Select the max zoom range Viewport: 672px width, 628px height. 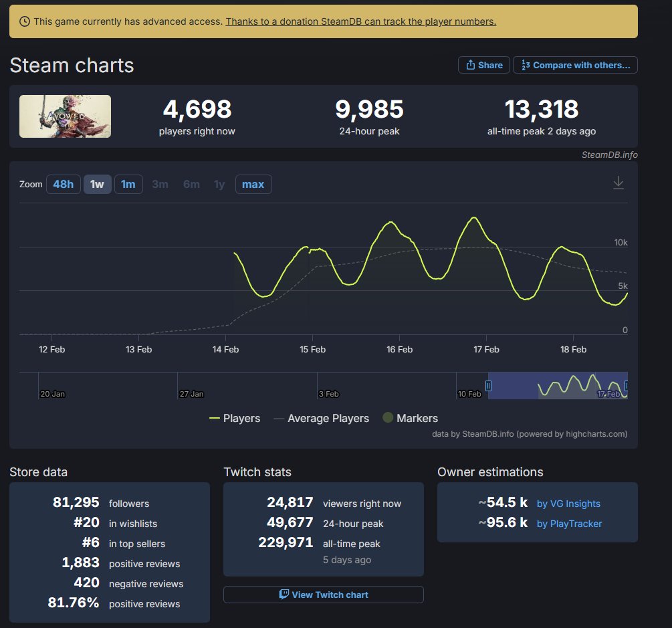(253, 185)
